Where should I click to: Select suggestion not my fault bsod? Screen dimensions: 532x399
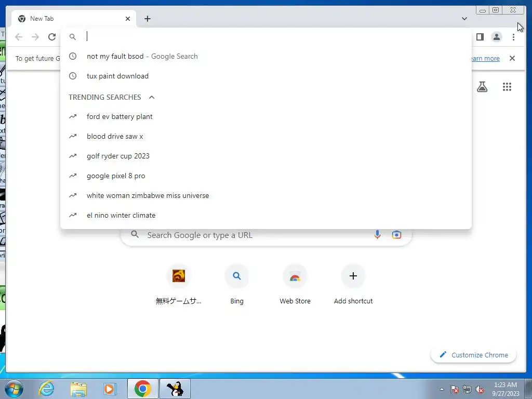[x=265, y=56]
